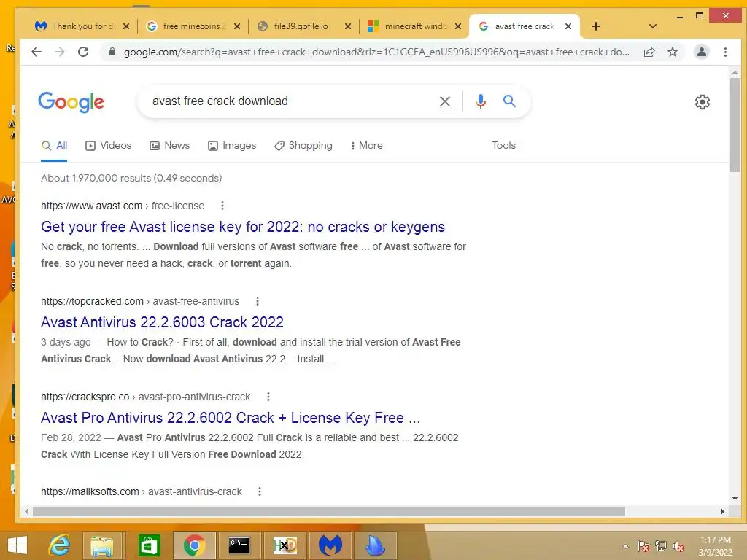
Task: Submit search with the magnifier icon
Action: click(509, 101)
